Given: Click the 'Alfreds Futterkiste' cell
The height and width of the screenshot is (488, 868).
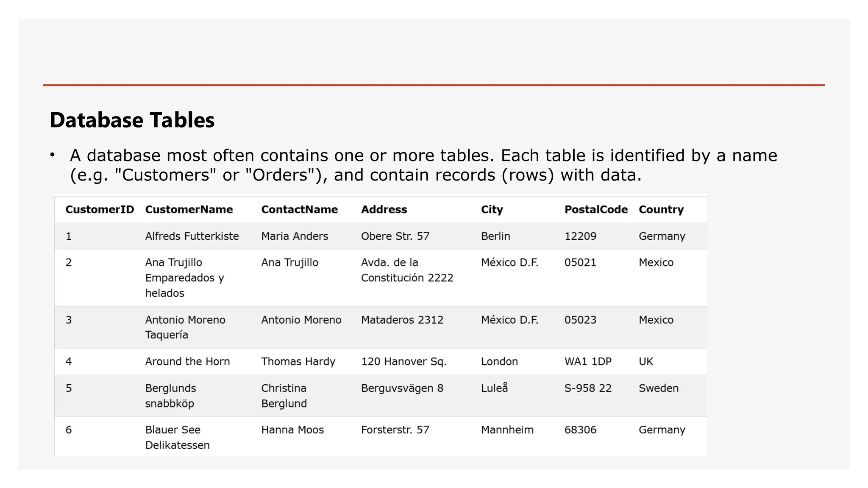Looking at the screenshot, I should pos(192,236).
